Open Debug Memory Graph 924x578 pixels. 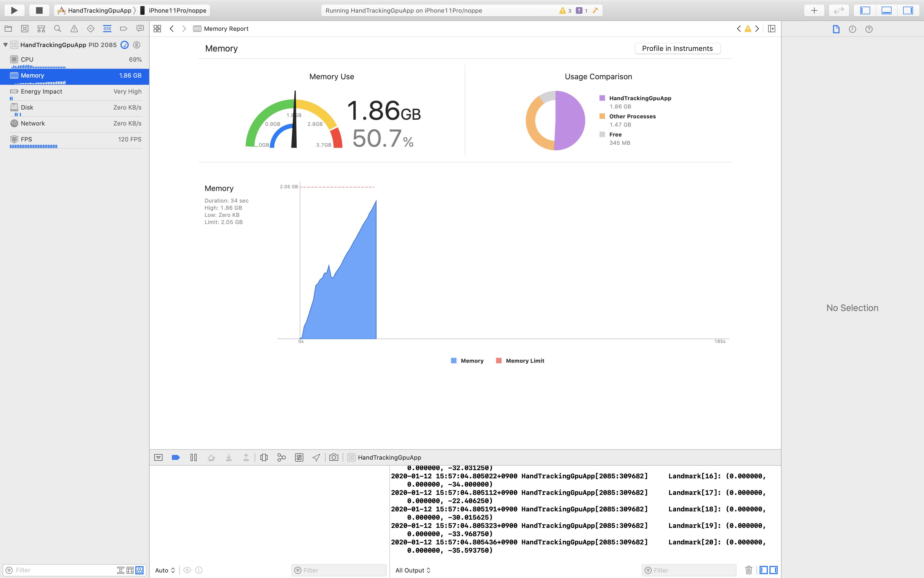(281, 457)
